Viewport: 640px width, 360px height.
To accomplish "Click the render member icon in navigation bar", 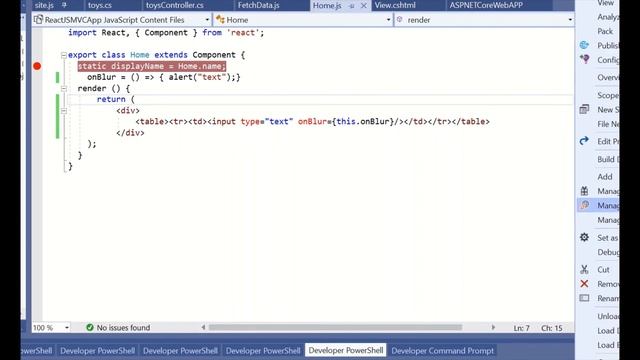I will pos(400,20).
